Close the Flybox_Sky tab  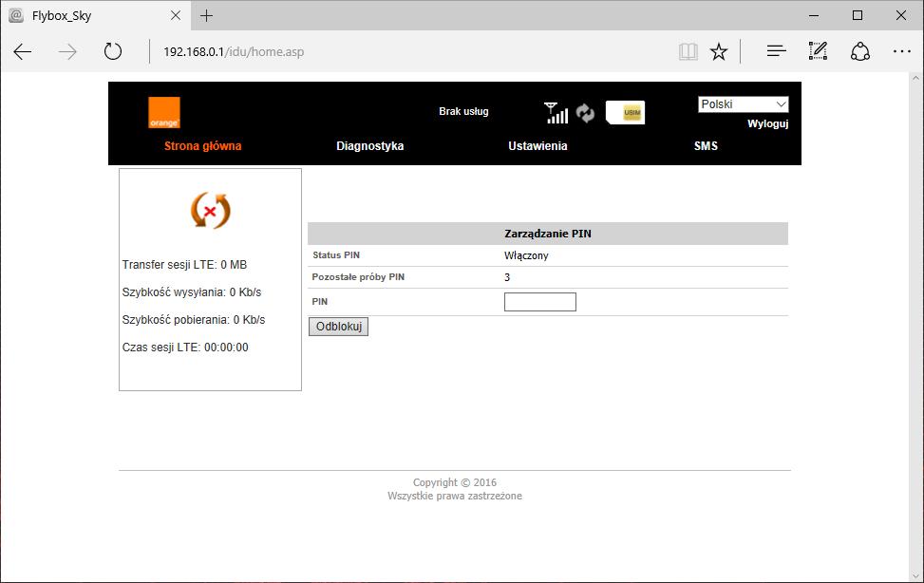176,16
